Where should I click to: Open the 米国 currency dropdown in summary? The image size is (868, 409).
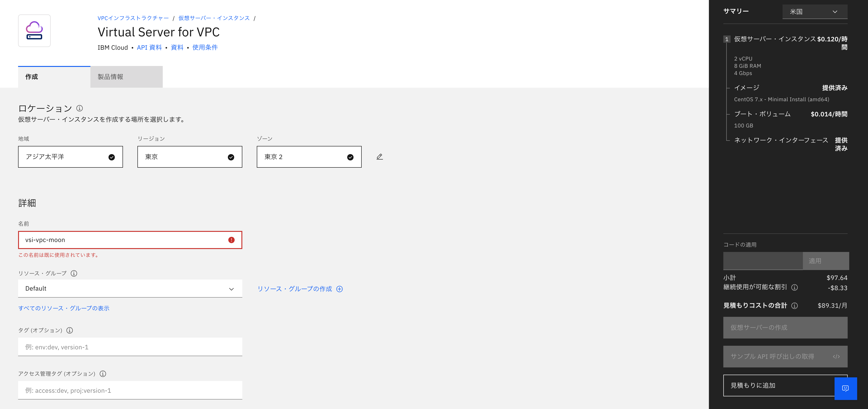click(814, 12)
